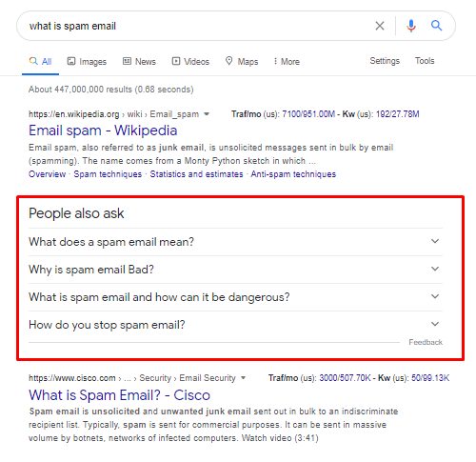The image size is (476, 462).
Task: Expand "What does a spam email mean?"
Action: point(235,242)
